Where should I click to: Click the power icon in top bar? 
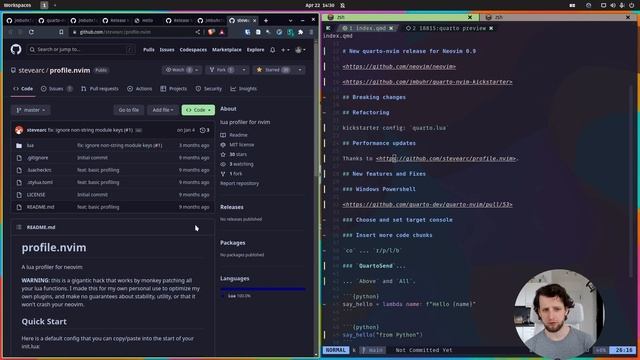click(x=631, y=5)
